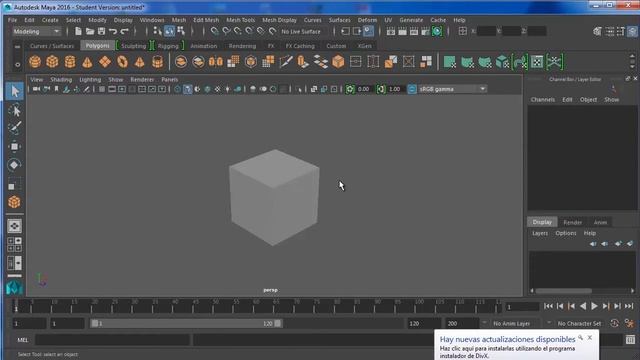Click the four-view layout icon
The height and width of the screenshot is (360, 640).
tap(14, 244)
